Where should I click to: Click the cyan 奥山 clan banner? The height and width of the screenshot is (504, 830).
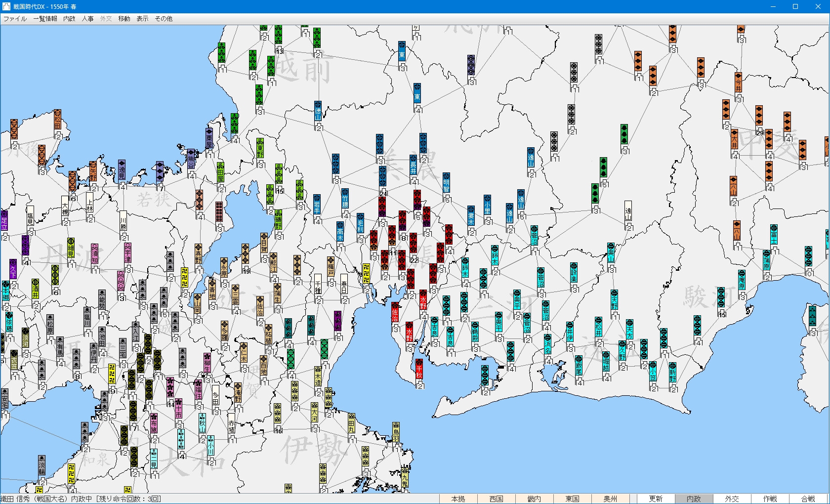pos(611,253)
